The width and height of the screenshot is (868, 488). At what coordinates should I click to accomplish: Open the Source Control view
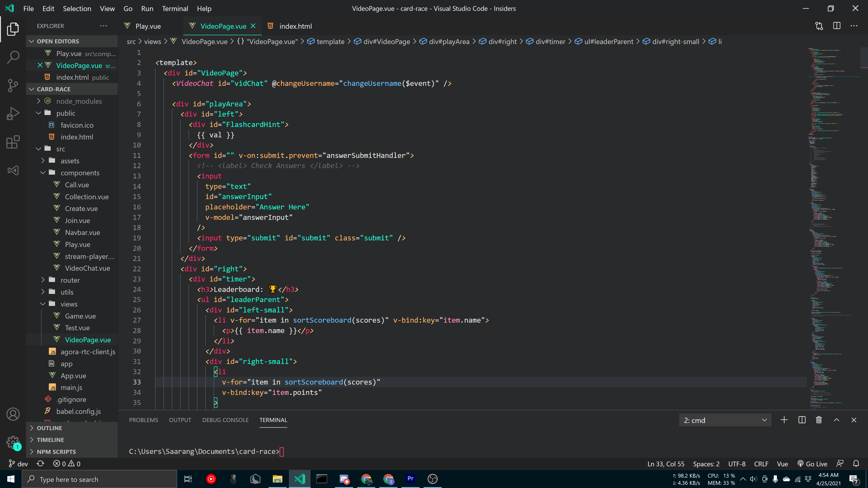[13, 85]
